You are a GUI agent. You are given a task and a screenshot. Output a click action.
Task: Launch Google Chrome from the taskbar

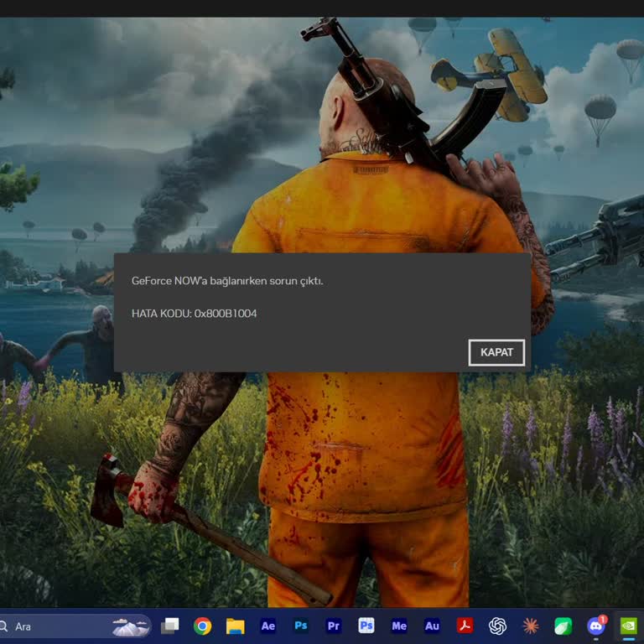click(x=202, y=626)
